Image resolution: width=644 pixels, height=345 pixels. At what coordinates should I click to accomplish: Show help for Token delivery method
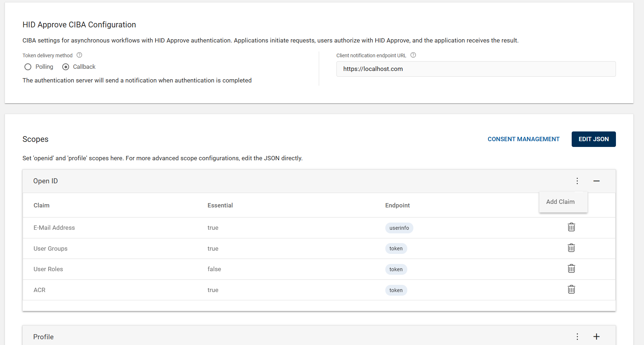80,55
